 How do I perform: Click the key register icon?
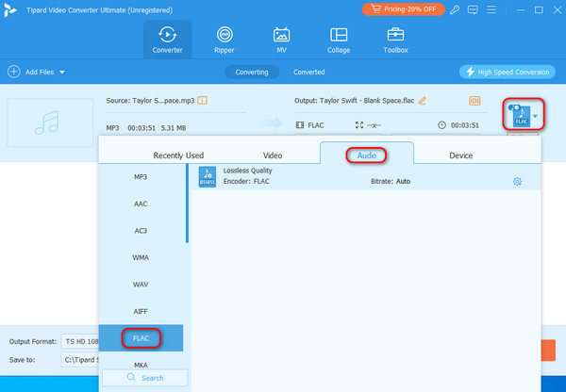coord(455,9)
